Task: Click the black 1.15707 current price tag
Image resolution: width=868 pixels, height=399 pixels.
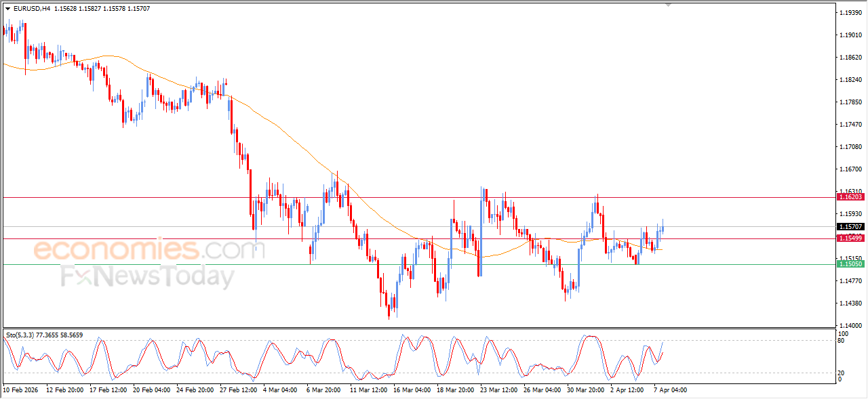Action: pos(850,227)
